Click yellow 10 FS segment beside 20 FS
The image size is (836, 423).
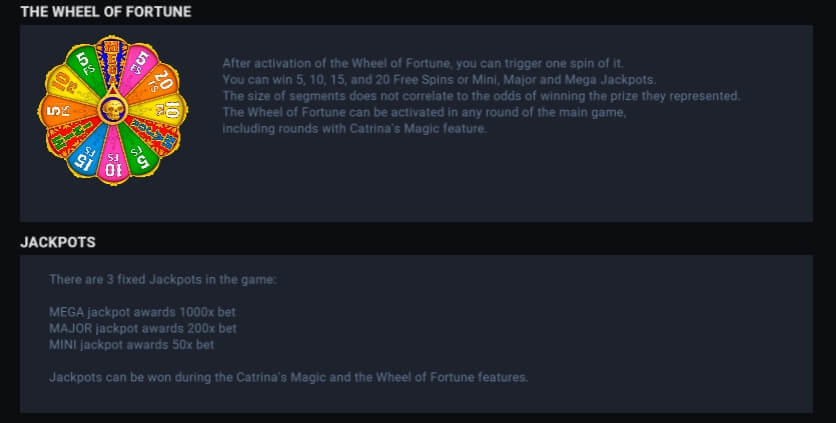(168, 109)
